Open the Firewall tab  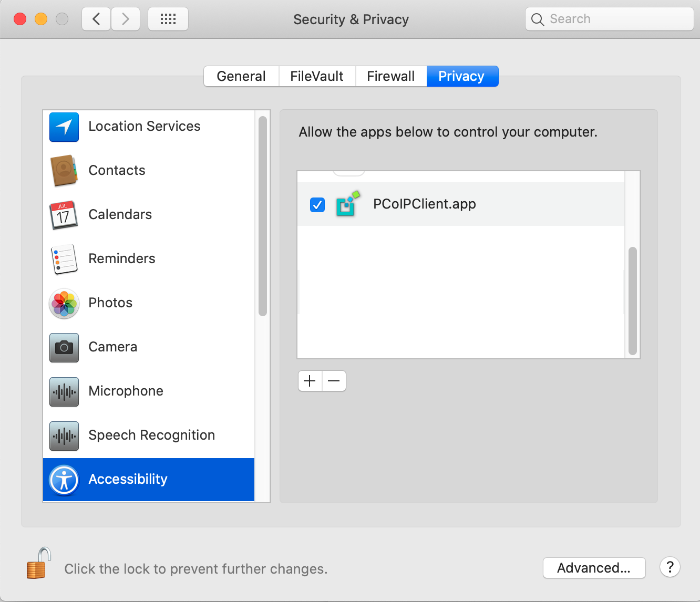point(391,76)
